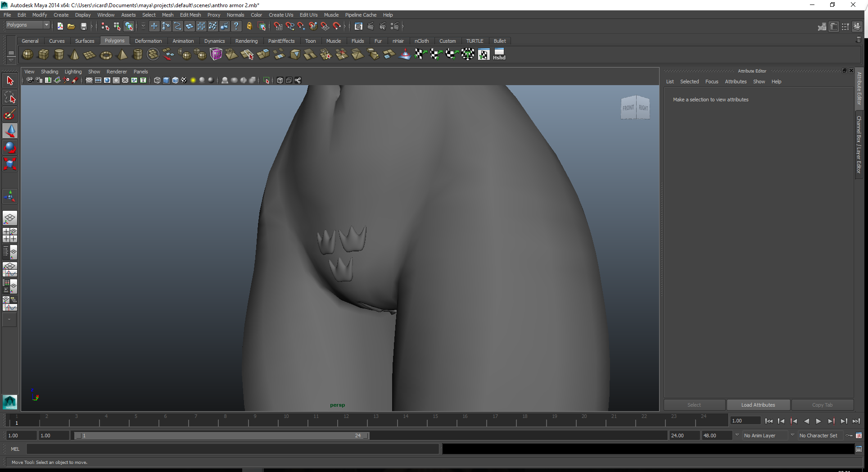Create a polygon sphere from the shelf
Image resolution: width=868 pixels, height=472 pixels.
point(27,54)
